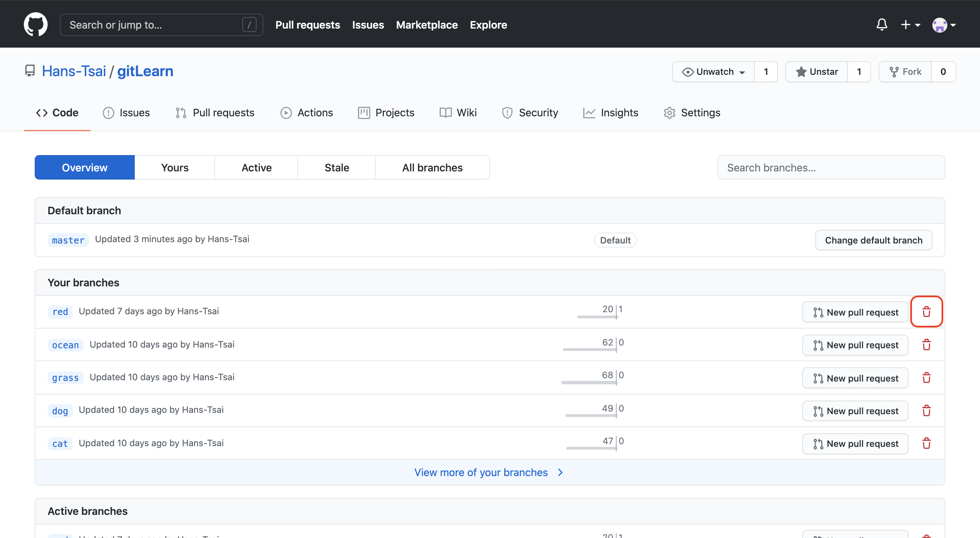Go to Explore
The height and width of the screenshot is (538, 980).
pyautogui.click(x=488, y=25)
